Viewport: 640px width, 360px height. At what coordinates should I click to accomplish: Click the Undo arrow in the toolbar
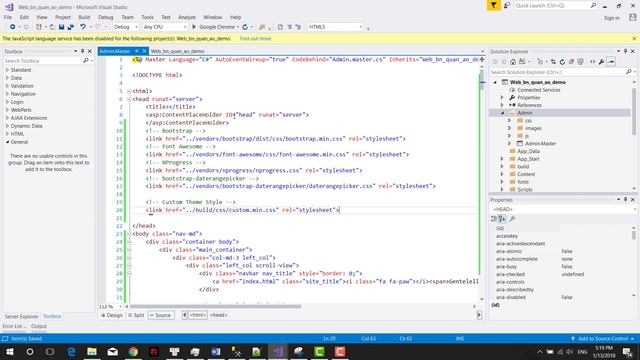[83, 27]
